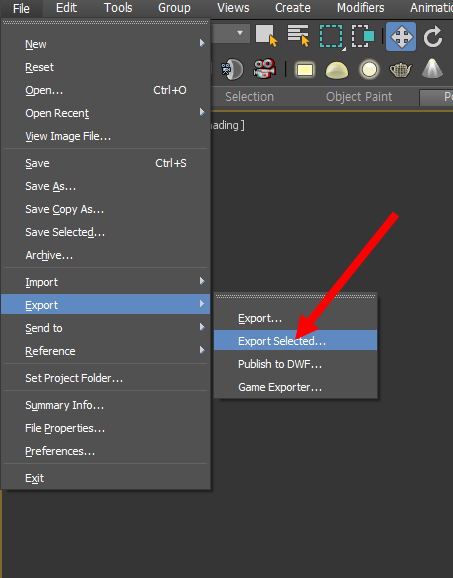Switch to the Object Paint ribbon tab

[359, 97]
